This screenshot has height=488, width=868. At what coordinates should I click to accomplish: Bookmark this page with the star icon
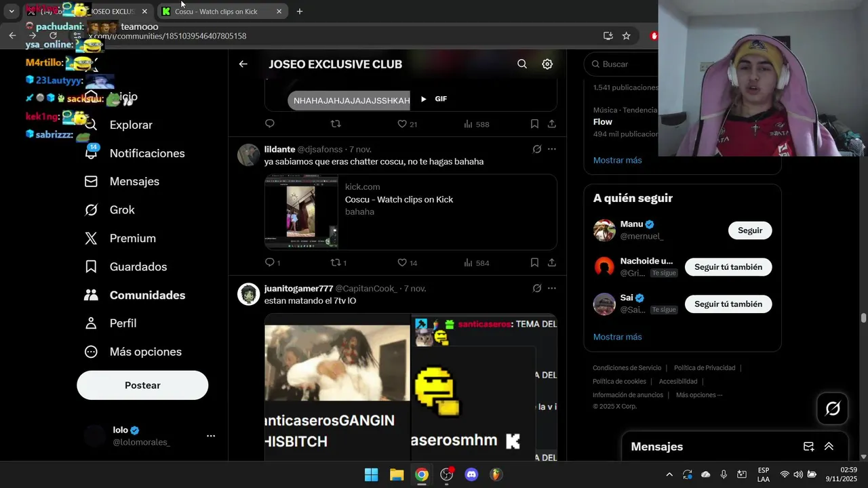pyautogui.click(x=627, y=36)
